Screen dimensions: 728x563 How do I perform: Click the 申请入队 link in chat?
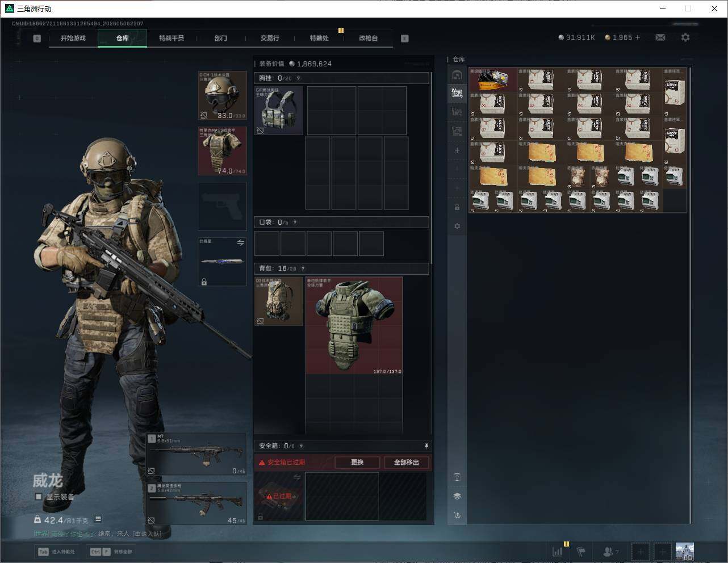[147, 533]
